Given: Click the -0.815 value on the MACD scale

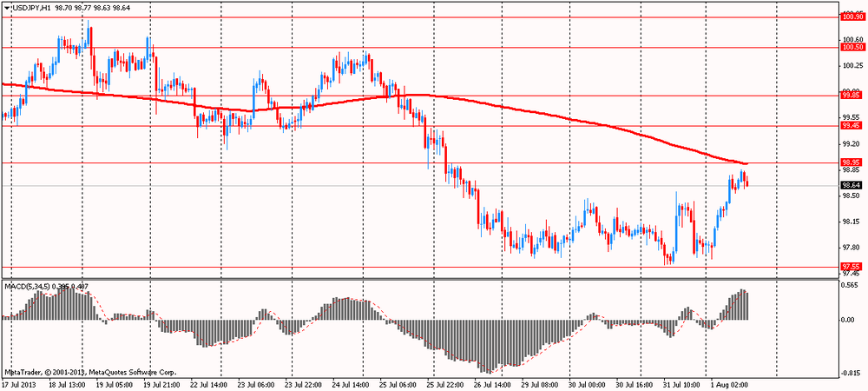Looking at the screenshot, I should [x=852, y=374].
